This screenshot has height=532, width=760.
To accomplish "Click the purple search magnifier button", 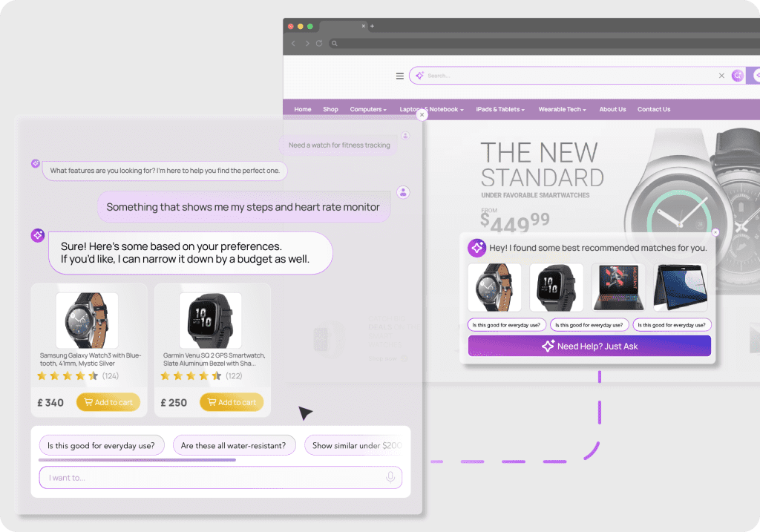I will [737, 76].
